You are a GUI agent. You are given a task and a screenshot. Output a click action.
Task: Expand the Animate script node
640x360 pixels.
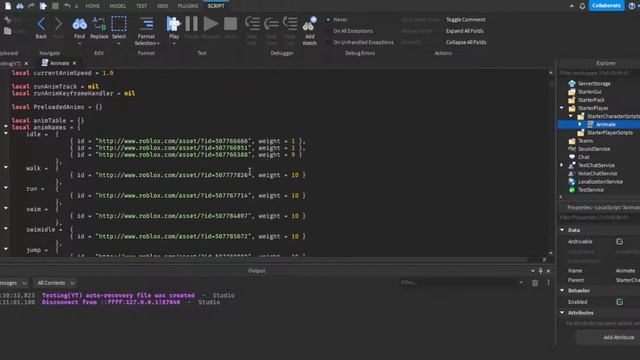pos(580,124)
